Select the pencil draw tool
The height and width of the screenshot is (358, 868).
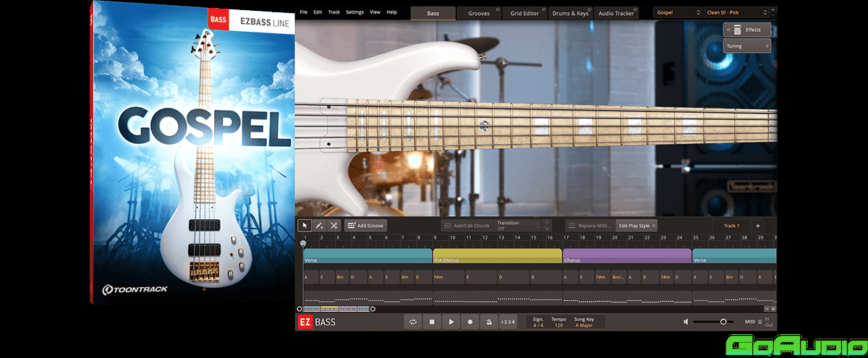pos(320,226)
